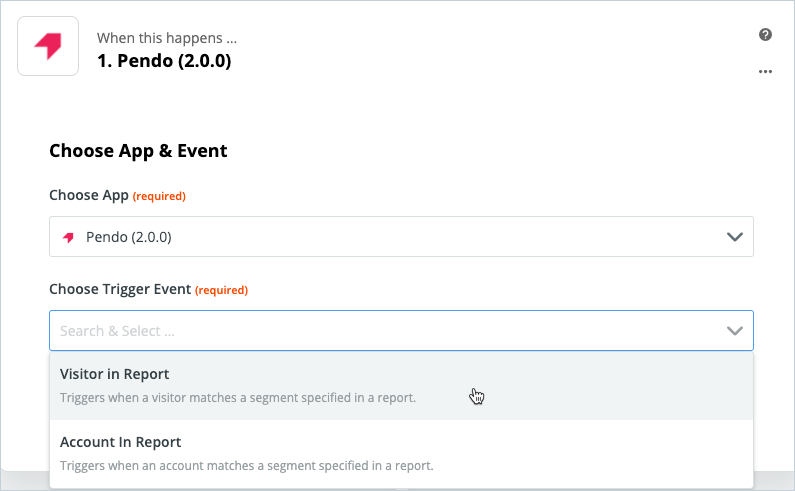The width and height of the screenshot is (795, 491).
Task: Click the account matches a segment description
Action: [246, 466]
